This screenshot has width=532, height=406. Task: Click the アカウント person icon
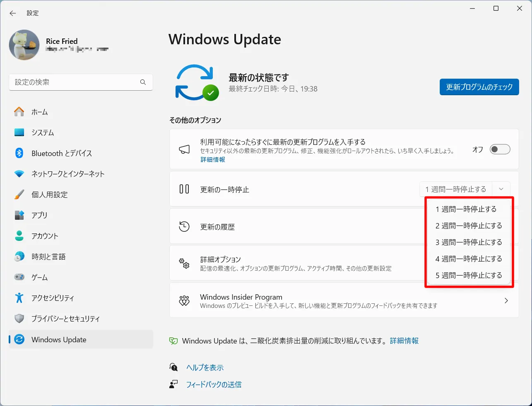(19, 236)
